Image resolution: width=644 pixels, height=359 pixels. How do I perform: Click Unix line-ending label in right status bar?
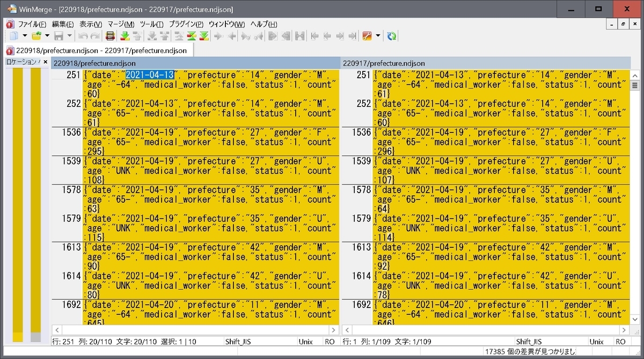point(597,341)
